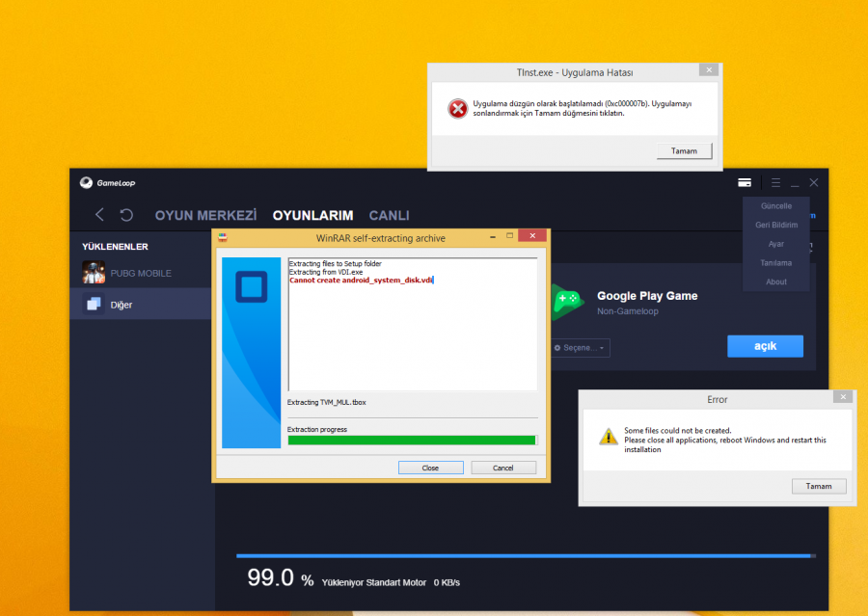The image size is (868, 616).
Task: Open the Seçene... options dropdown
Action: pyautogui.click(x=580, y=348)
